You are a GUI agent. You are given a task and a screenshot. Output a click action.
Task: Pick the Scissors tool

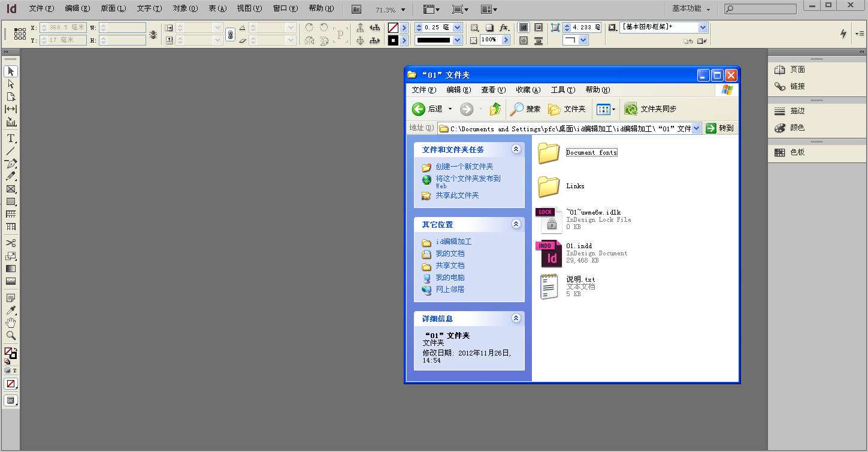[11, 243]
